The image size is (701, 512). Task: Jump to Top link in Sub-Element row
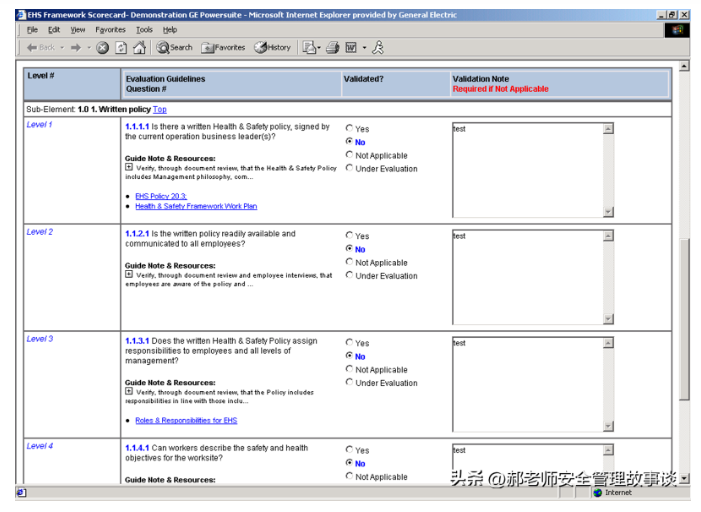click(160, 110)
